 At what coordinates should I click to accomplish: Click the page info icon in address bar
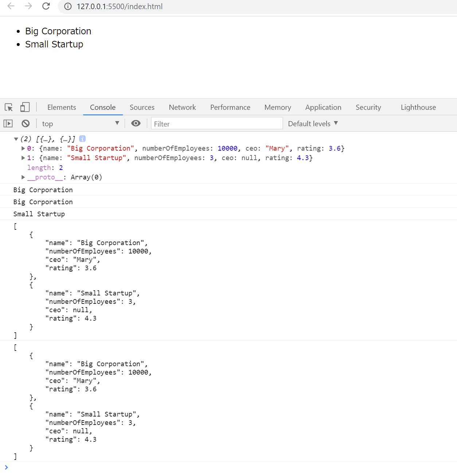click(67, 6)
